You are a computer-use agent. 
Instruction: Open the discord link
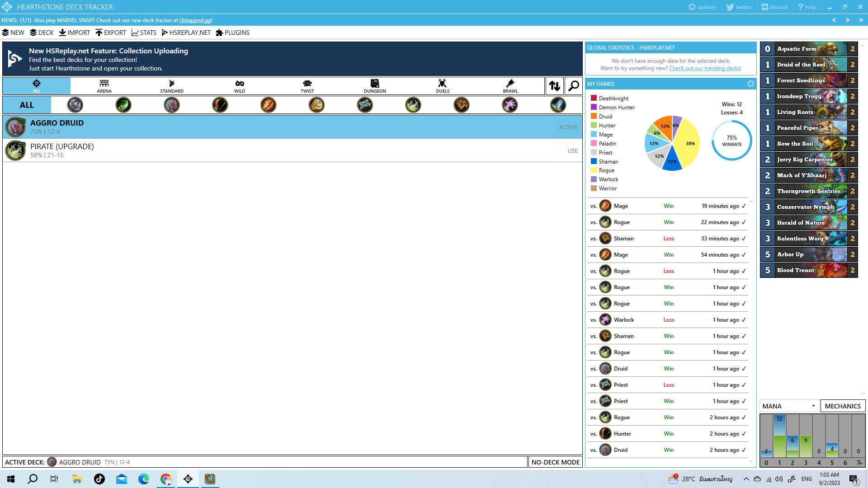pos(774,7)
